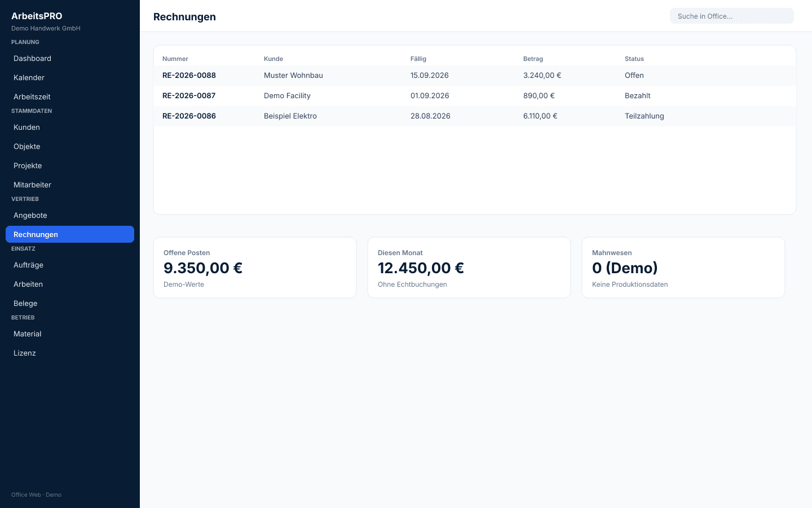Select Kunden under Stammdaten

click(x=70, y=127)
